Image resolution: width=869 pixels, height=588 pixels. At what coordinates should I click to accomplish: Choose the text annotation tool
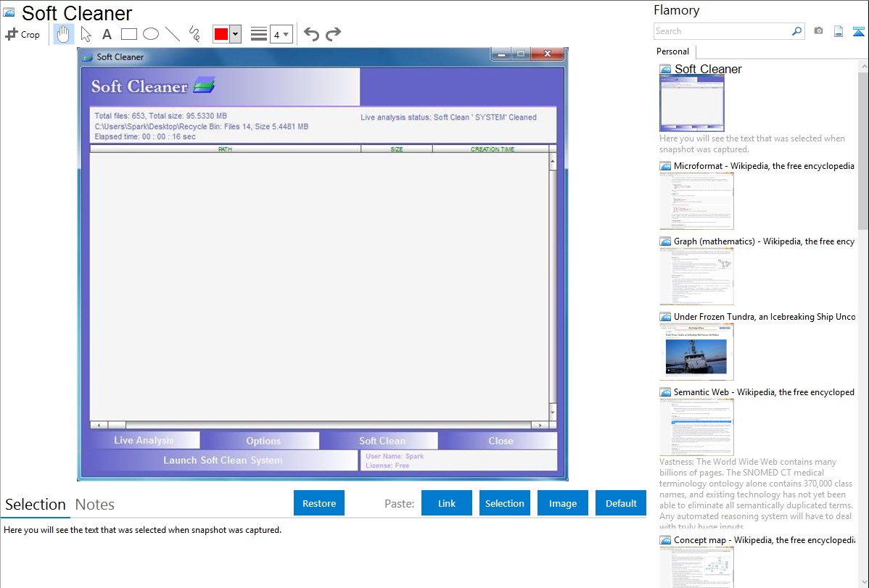pyautogui.click(x=107, y=34)
